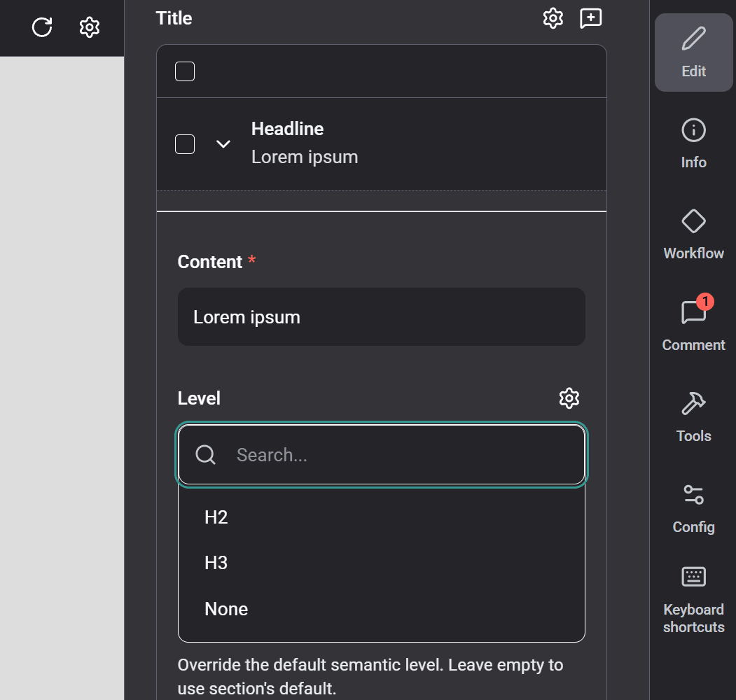Open the Level field settings gear
The image size is (736, 700).
(x=569, y=398)
